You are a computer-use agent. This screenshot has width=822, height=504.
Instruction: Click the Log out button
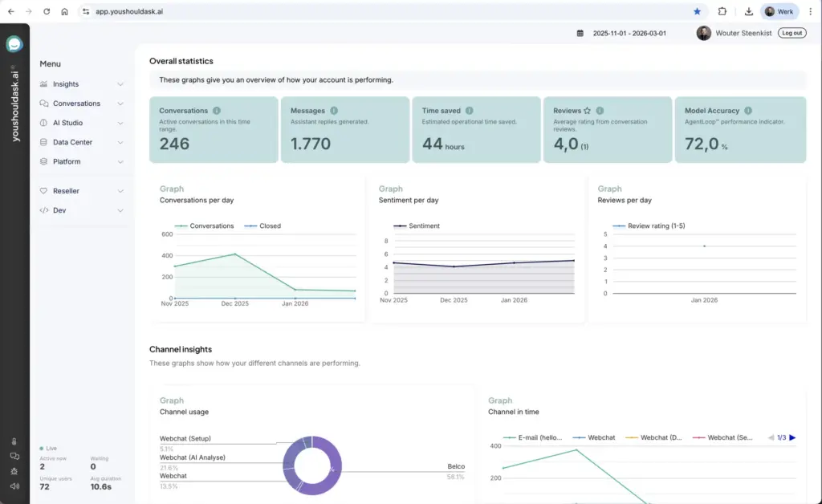pos(791,33)
